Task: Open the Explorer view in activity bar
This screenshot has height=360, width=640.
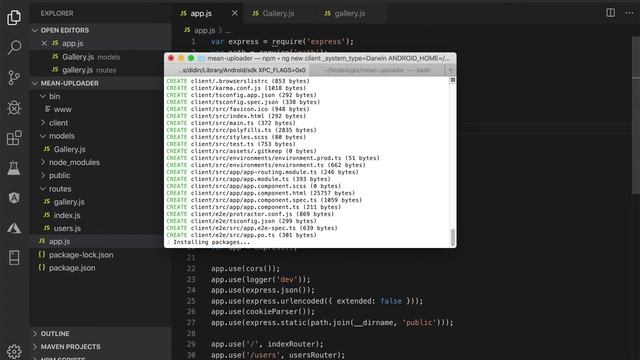Action: pyautogui.click(x=14, y=17)
